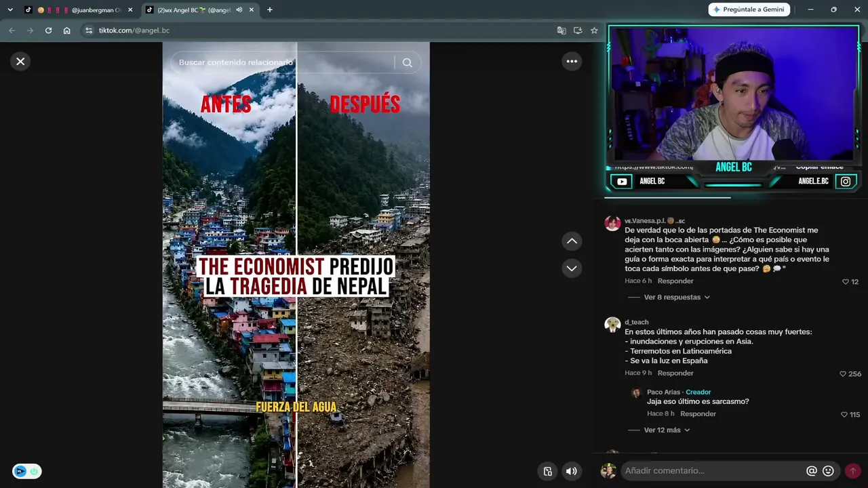Go to the next video

[572, 268]
